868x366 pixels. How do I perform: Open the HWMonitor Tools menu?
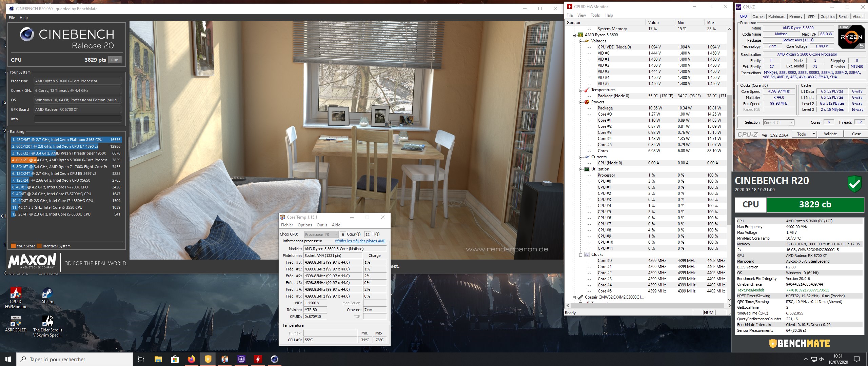[595, 15]
